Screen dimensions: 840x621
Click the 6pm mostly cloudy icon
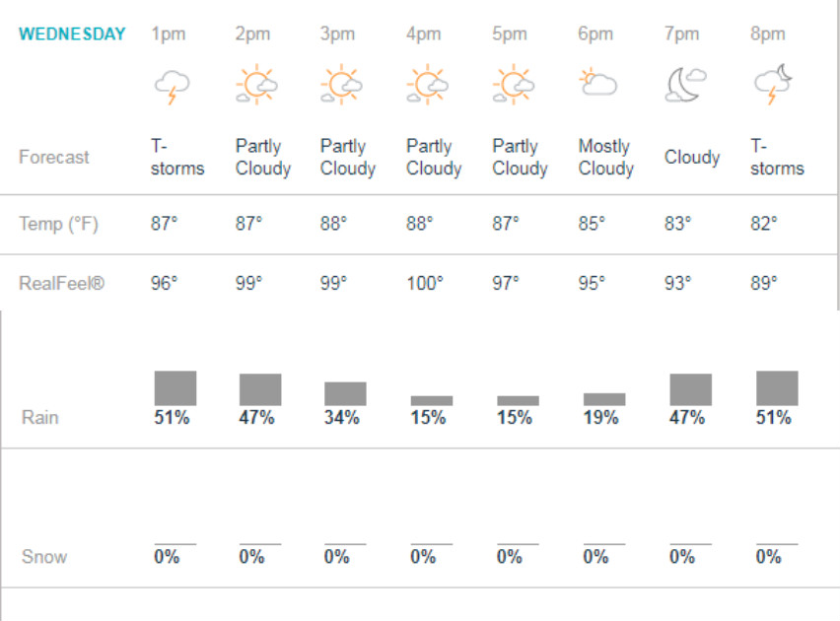coord(597,82)
